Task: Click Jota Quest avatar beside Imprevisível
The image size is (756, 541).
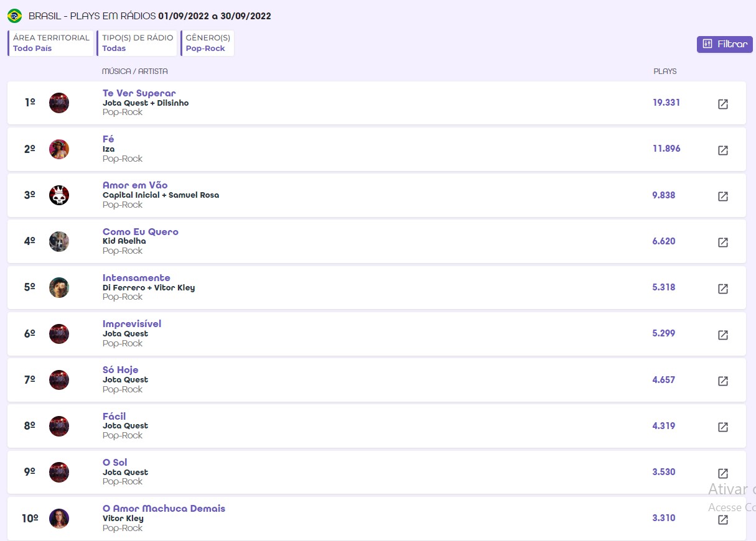Action: tap(59, 334)
